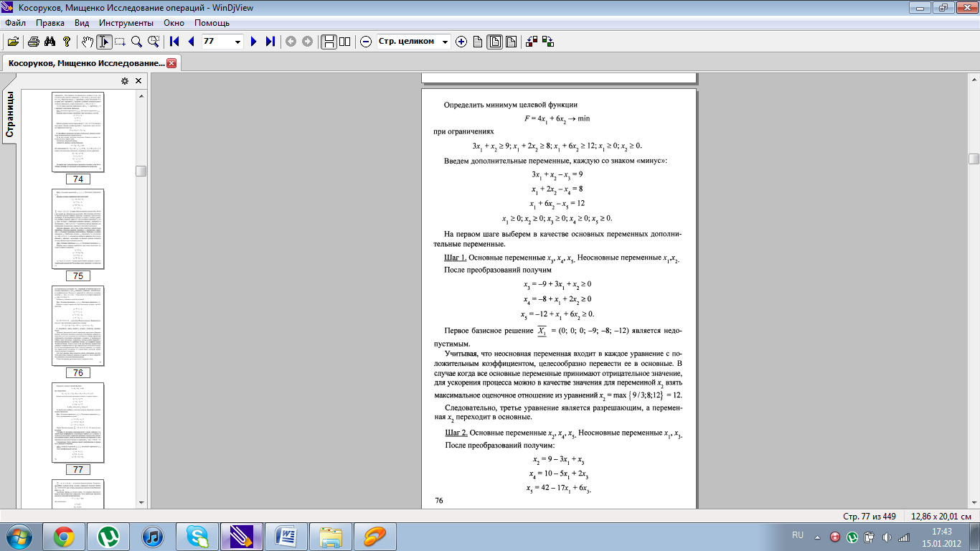Zoom in with the plus button
Screen dimensions: 980x551
pyautogui.click(x=461, y=42)
